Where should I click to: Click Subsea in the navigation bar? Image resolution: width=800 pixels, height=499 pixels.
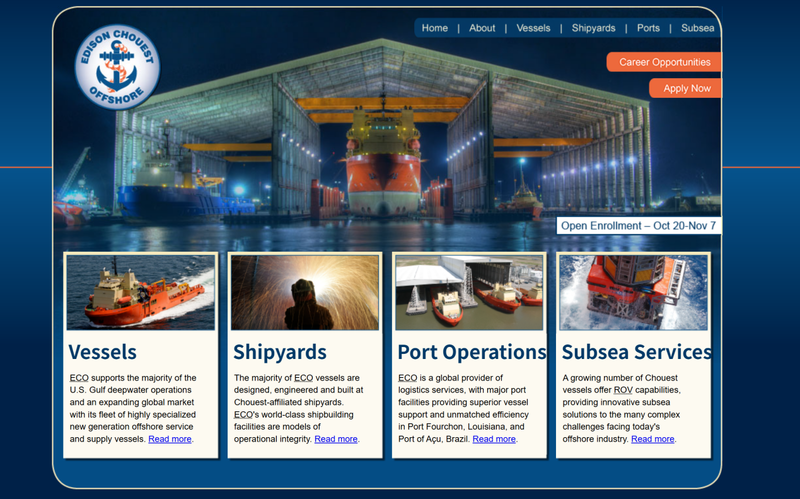(697, 28)
